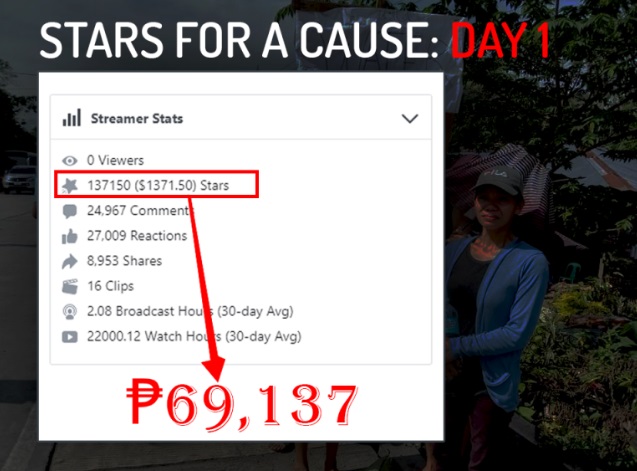Click the 24,967 Comments entry

[138, 211]
